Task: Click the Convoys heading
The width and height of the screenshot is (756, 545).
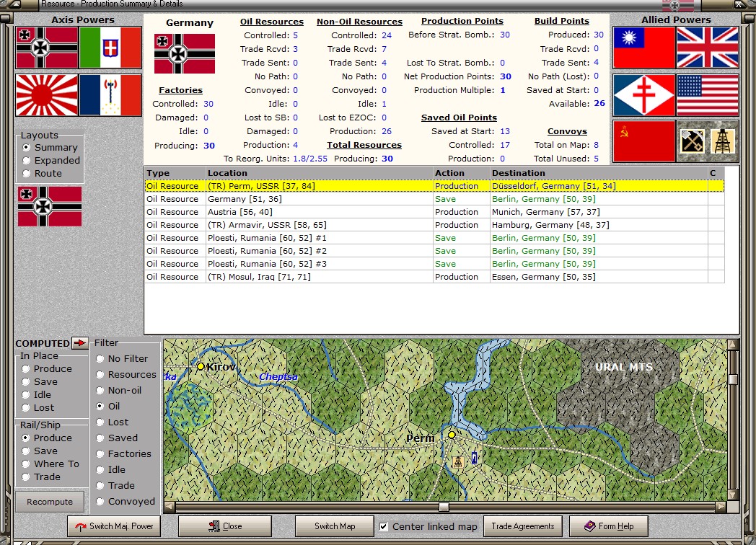Action: click(567, 131)
